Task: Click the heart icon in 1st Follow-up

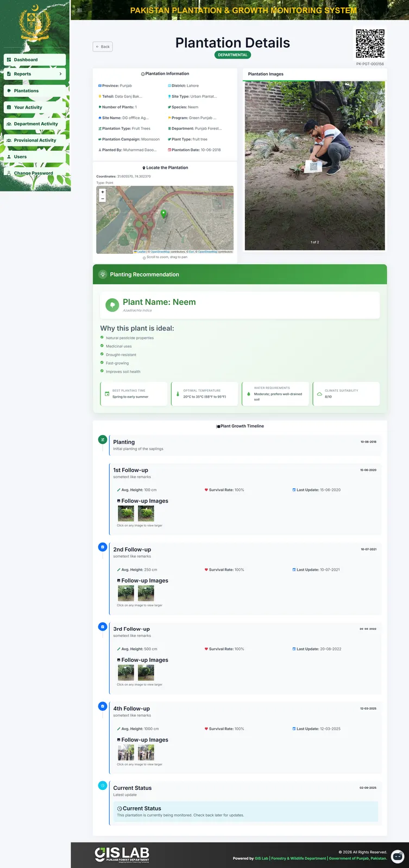Action: click(206, 490)
